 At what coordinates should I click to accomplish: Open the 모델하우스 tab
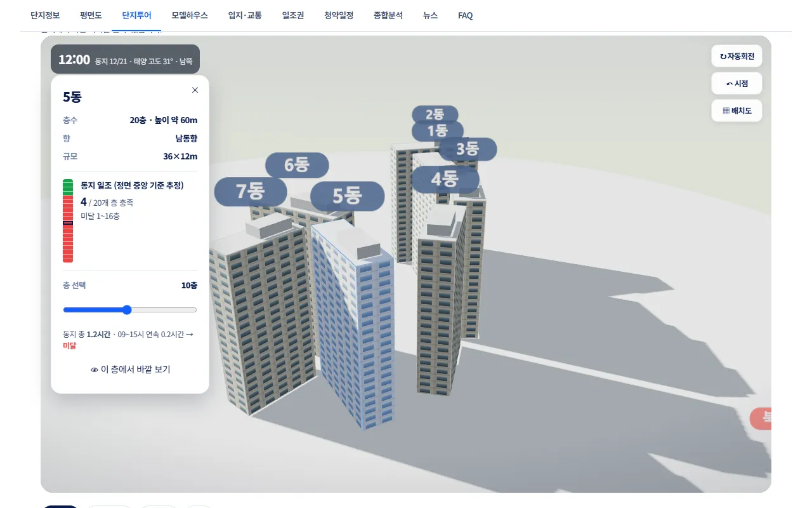coord(190,15)
